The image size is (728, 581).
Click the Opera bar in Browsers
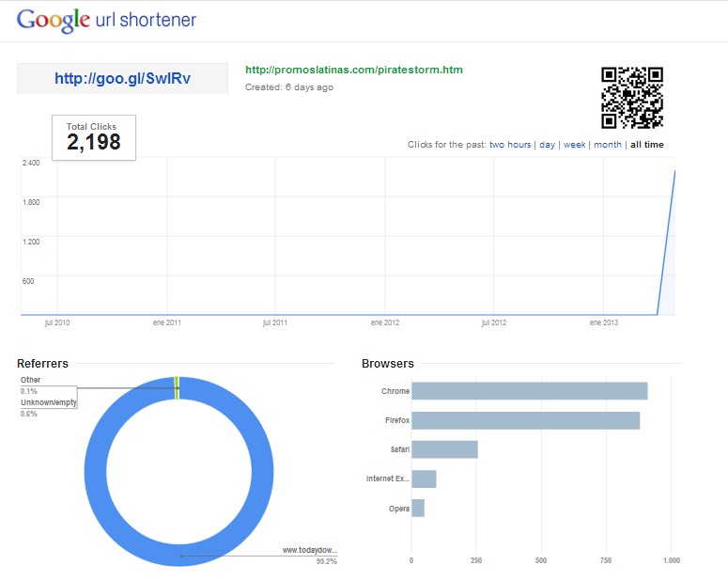(418, 508)
